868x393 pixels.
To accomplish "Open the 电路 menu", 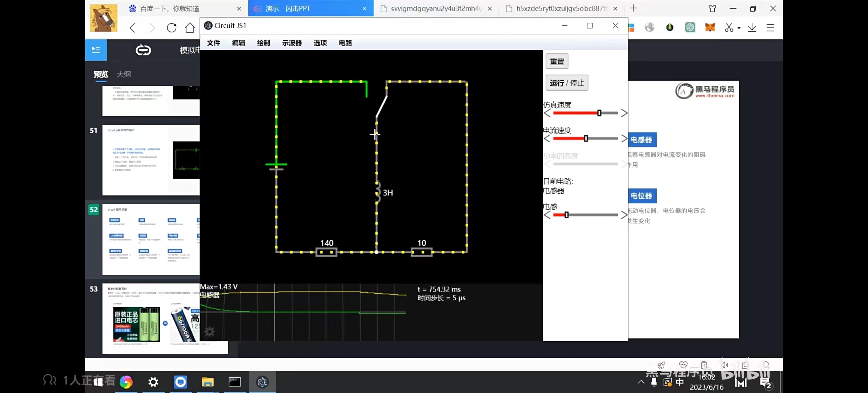I will coord(345,43).
